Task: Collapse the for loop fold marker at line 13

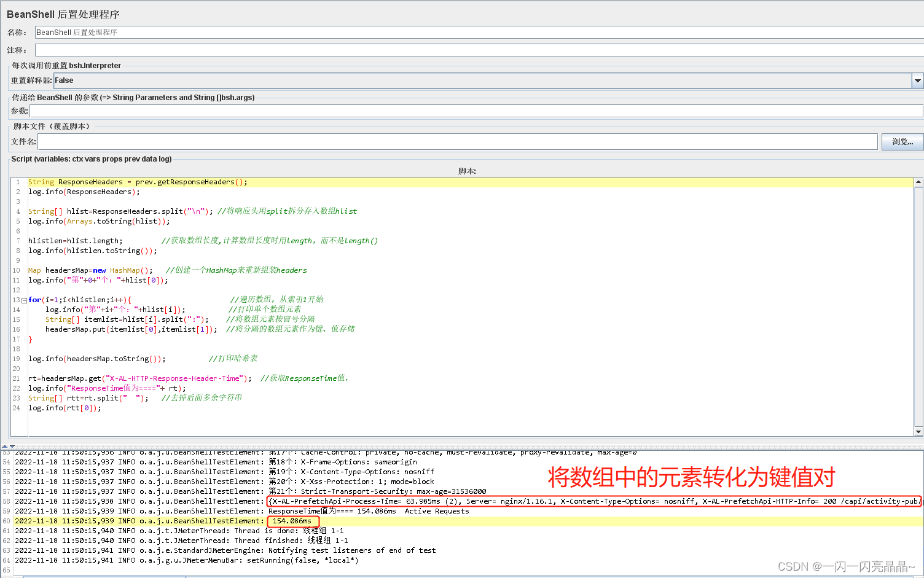Action: click(x=24, y=300)
